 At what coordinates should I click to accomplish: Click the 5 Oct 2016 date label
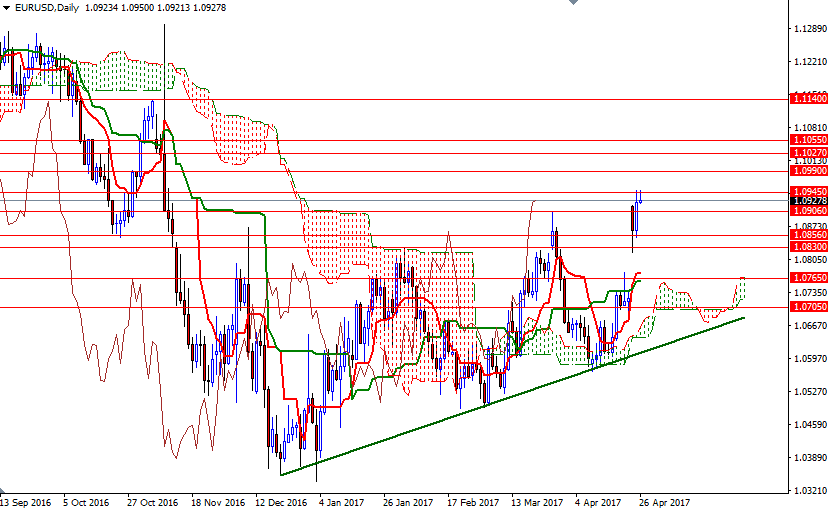[x=86, y=503]
